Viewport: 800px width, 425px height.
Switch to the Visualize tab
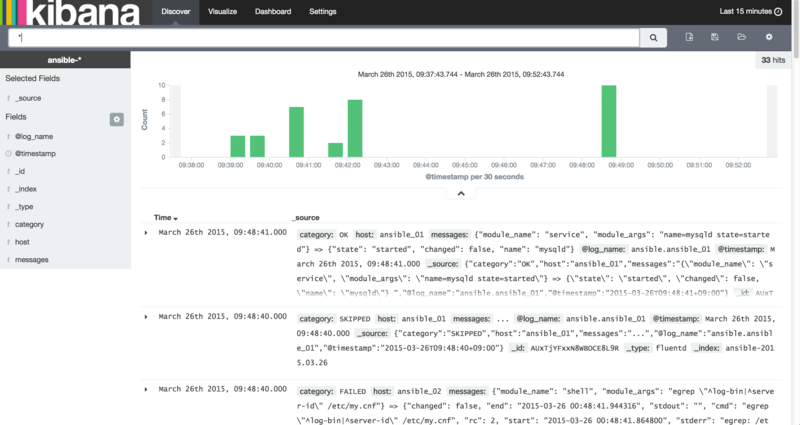(222, 12)
